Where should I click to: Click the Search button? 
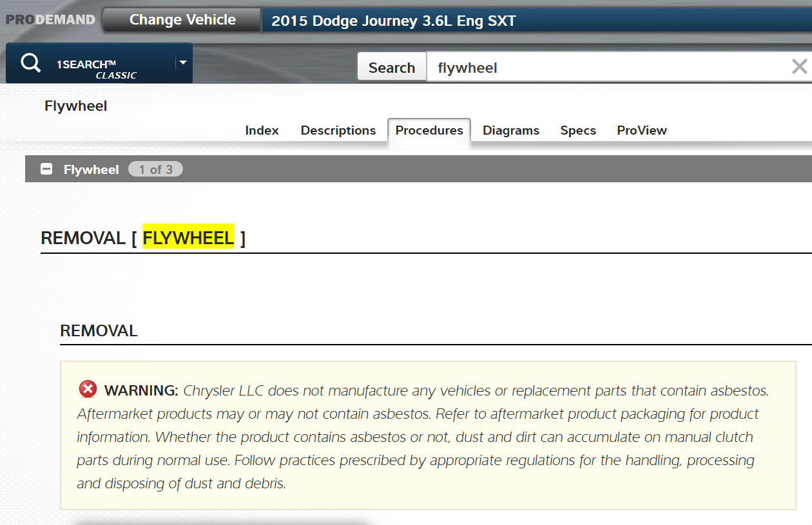[x=392, y=67]
